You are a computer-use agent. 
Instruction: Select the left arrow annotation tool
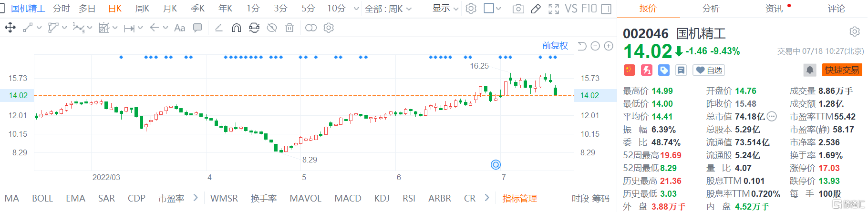pyautogui.click(x=154, y=28)
